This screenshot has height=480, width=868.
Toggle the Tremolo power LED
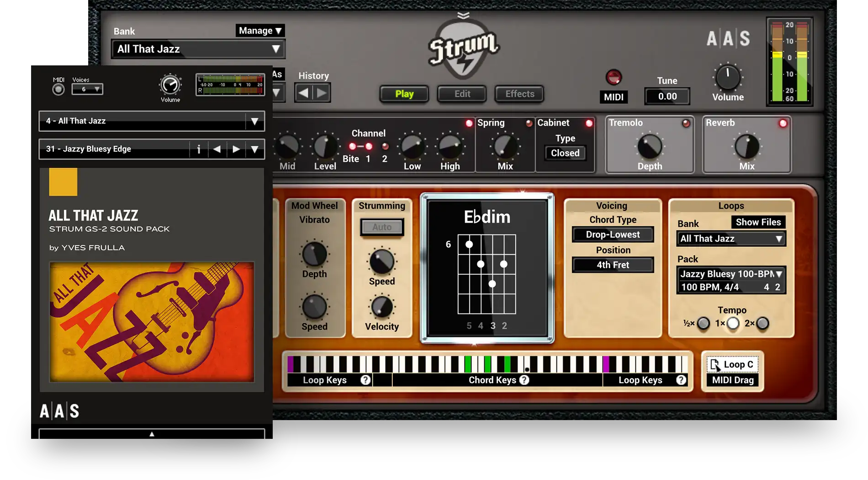pos(686,123)
